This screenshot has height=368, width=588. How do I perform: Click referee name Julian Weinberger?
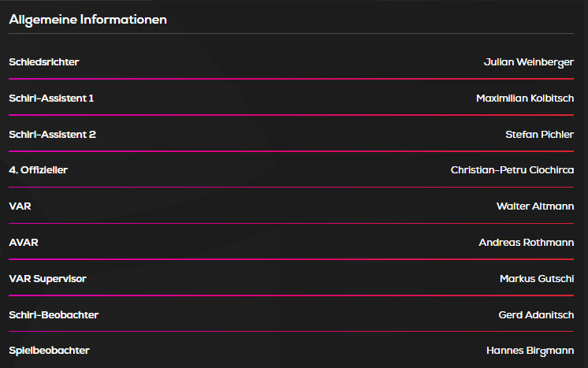[x=528, y=62]
